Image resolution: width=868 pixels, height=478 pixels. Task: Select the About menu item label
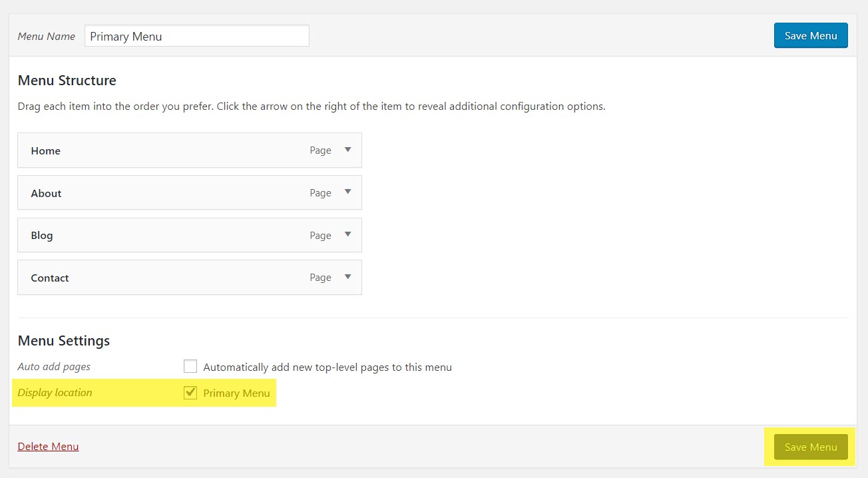click(x=46, y=193)
